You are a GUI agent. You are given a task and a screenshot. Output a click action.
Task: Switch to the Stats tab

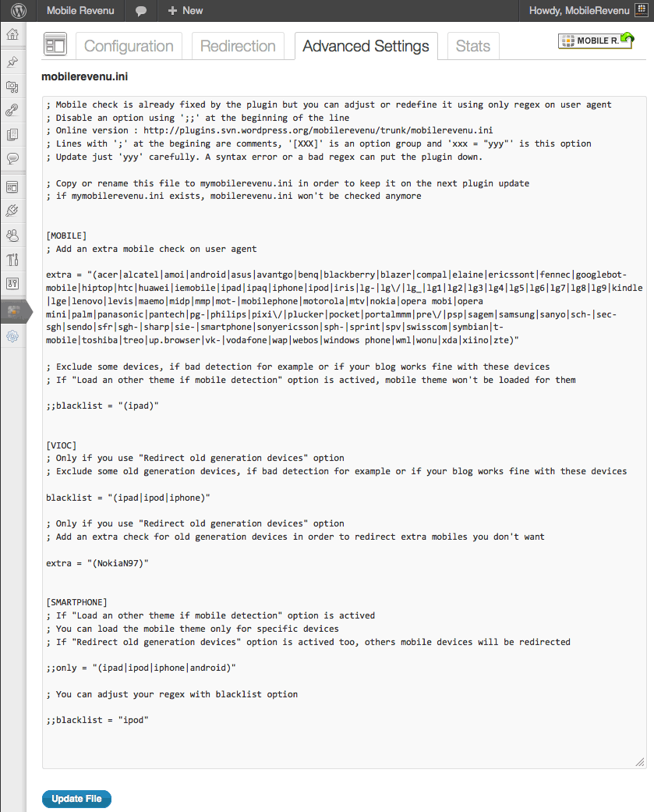coord(473,46)
